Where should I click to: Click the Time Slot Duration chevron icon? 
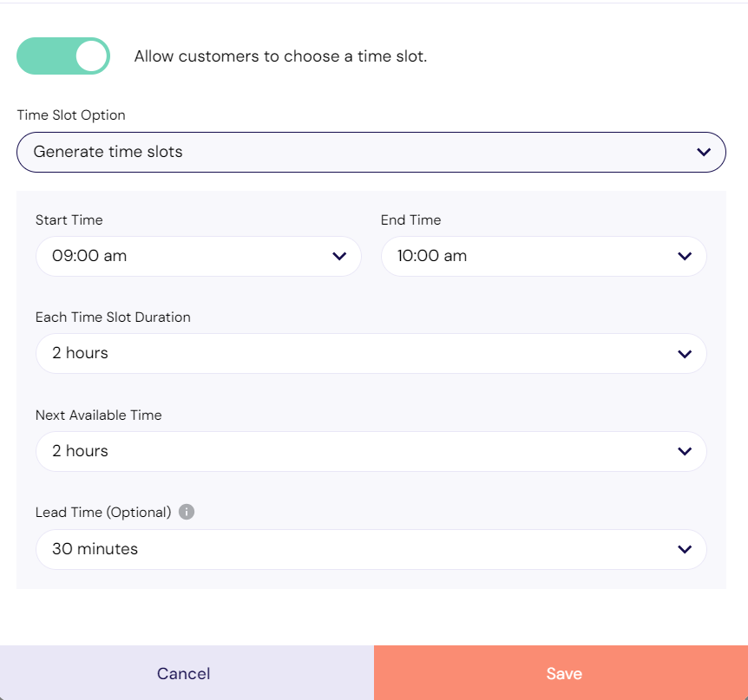tap(685, 354)
